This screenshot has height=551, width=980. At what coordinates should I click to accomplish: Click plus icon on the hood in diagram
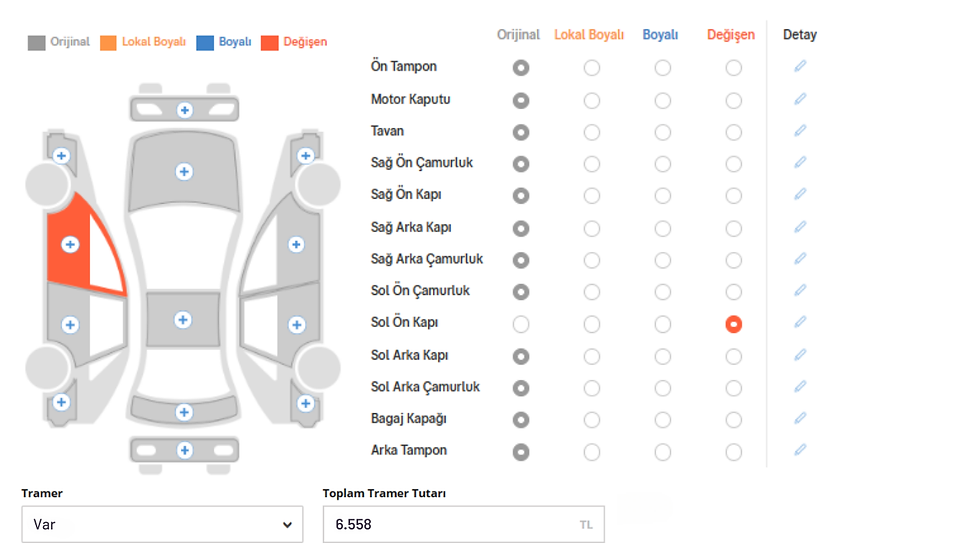tap(184, 172)
